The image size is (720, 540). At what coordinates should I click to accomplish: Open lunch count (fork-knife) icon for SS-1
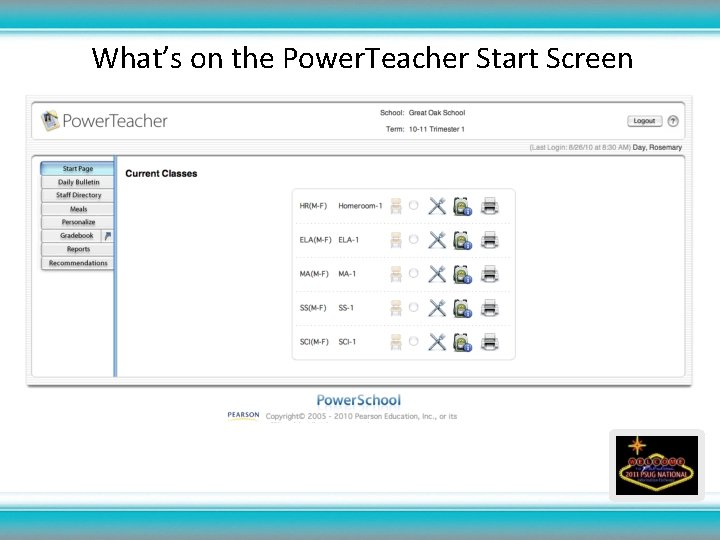click(x=437, y=308)
